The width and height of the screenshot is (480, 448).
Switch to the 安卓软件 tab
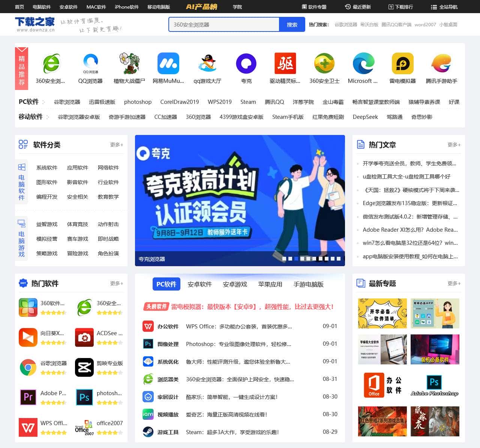199,284
